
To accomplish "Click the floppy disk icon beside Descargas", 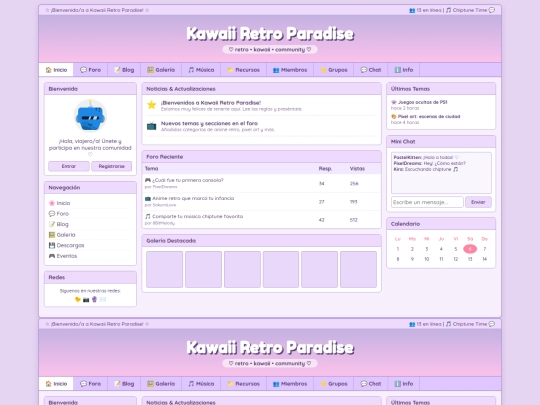I will [x=52, y=245].
